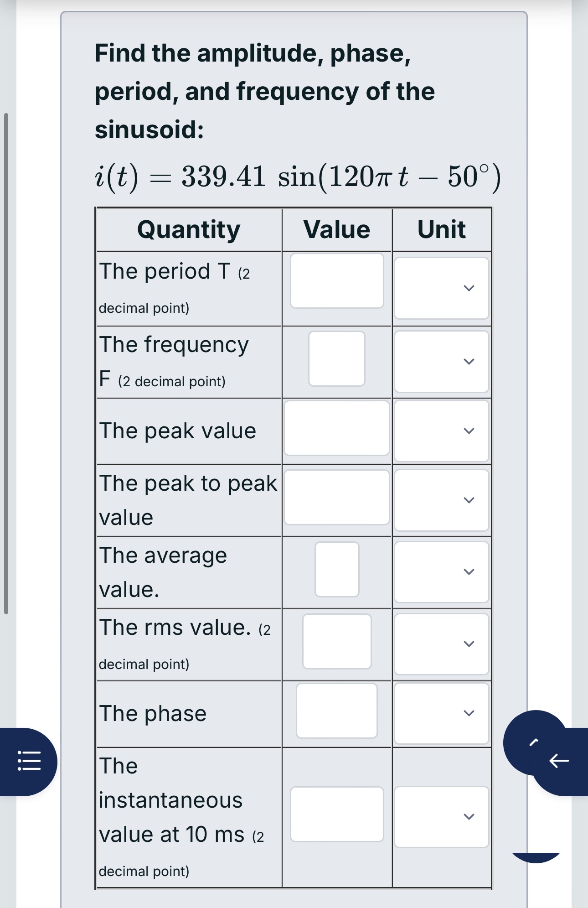Click the phase value input field
This screenshot has width=588, height=908.
pos(336,711)
